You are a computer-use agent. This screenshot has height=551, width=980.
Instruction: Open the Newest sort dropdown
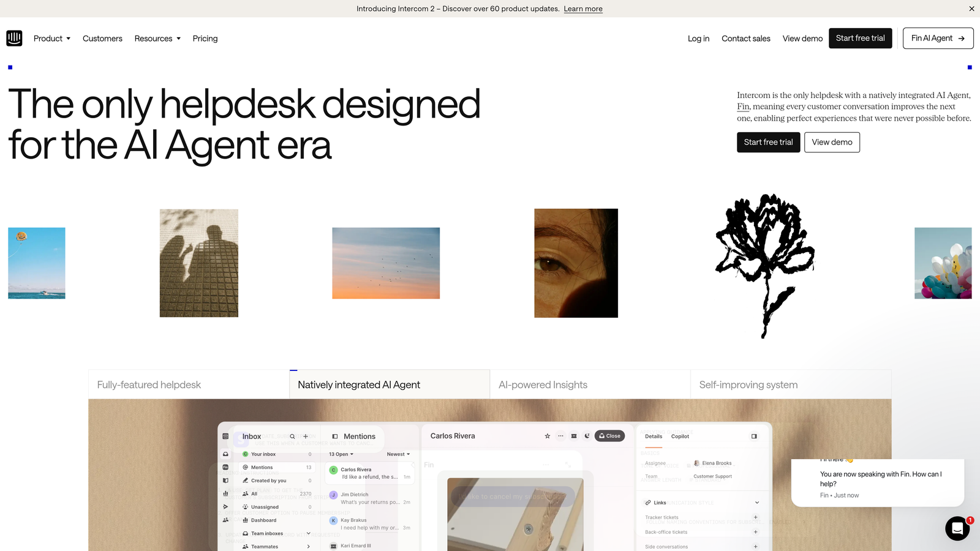point(398,454)
